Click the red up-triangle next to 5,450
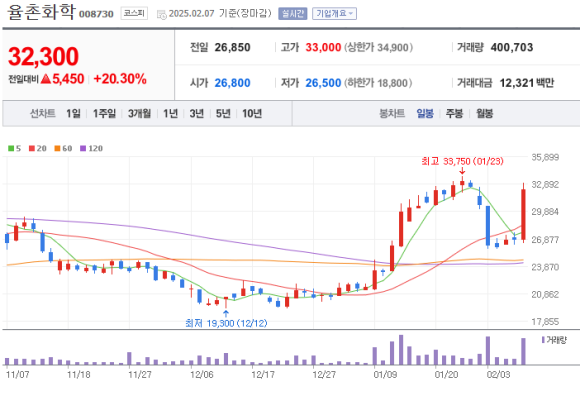 pyautogui.click(x=46, y=79)
